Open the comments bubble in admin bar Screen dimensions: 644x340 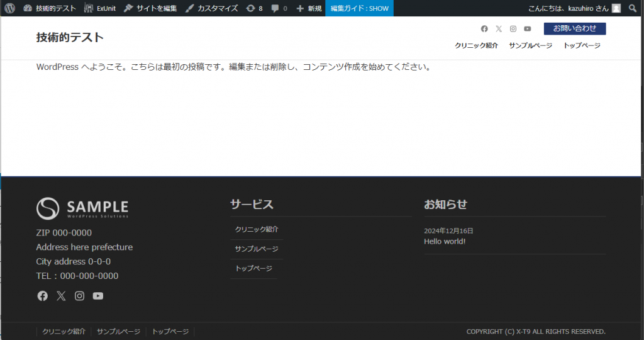click(x=279, y=8)
